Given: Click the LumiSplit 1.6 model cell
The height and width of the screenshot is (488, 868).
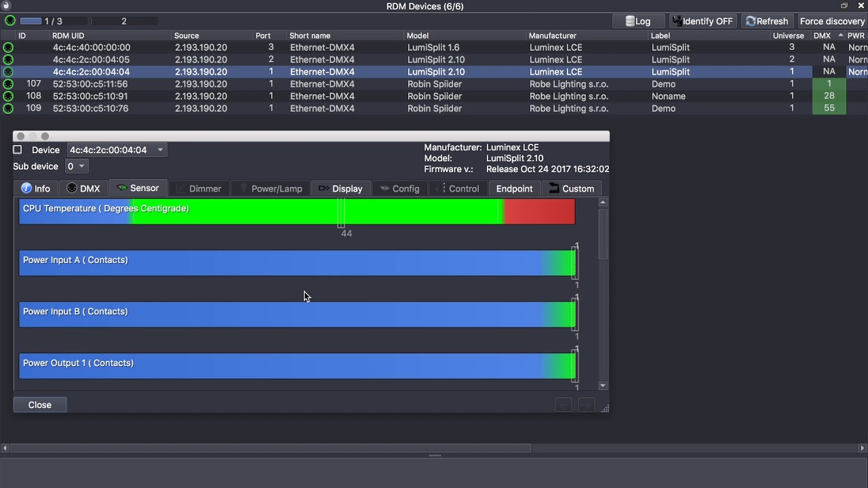Looking at the screenshot, I should [x=433, y=47].
